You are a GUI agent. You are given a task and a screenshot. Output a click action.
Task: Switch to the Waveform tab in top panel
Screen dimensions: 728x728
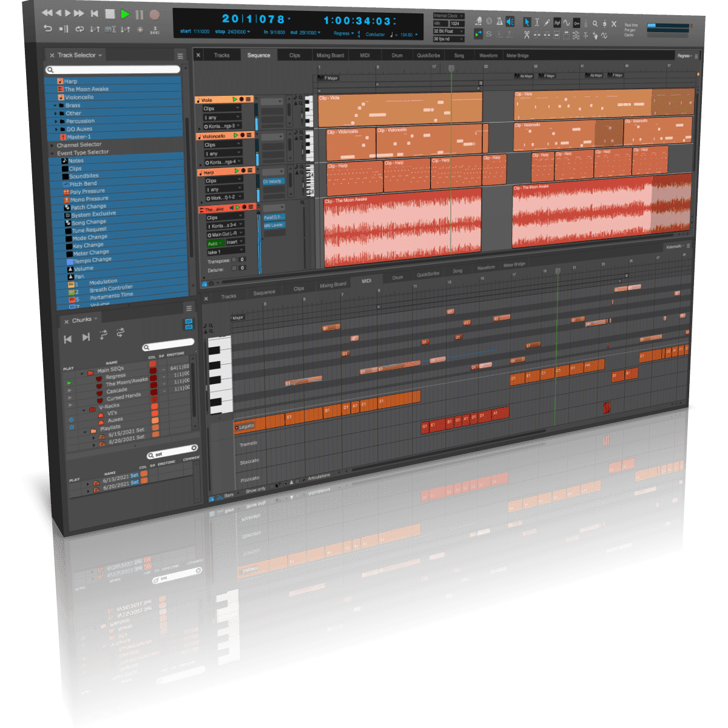[488, 56]
